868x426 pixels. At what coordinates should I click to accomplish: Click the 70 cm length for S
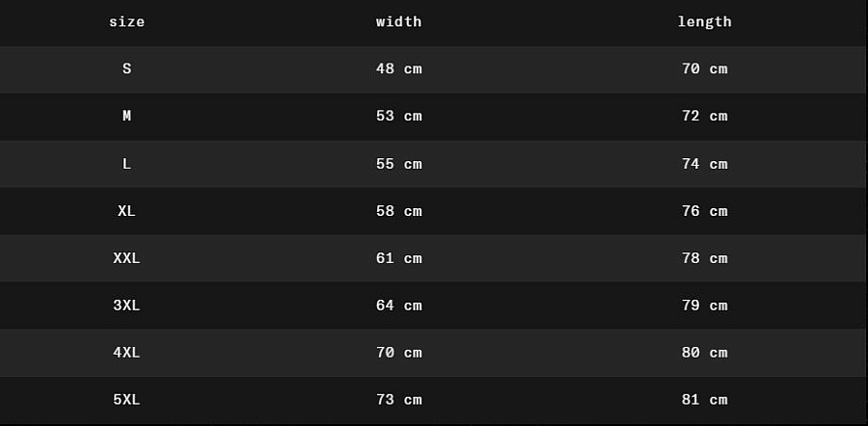(704, 68)
